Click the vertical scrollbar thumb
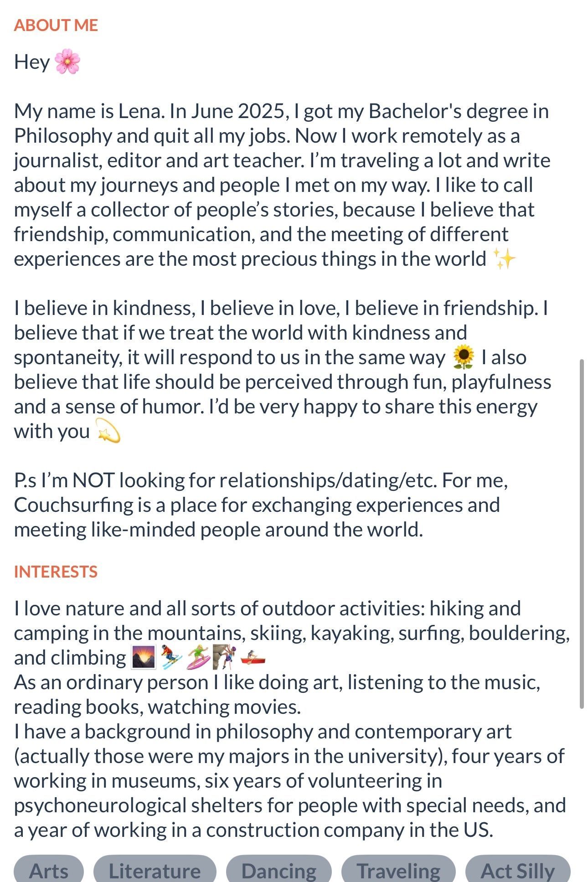588x882 pixels. pyautogui.click(x=582, y=533)
